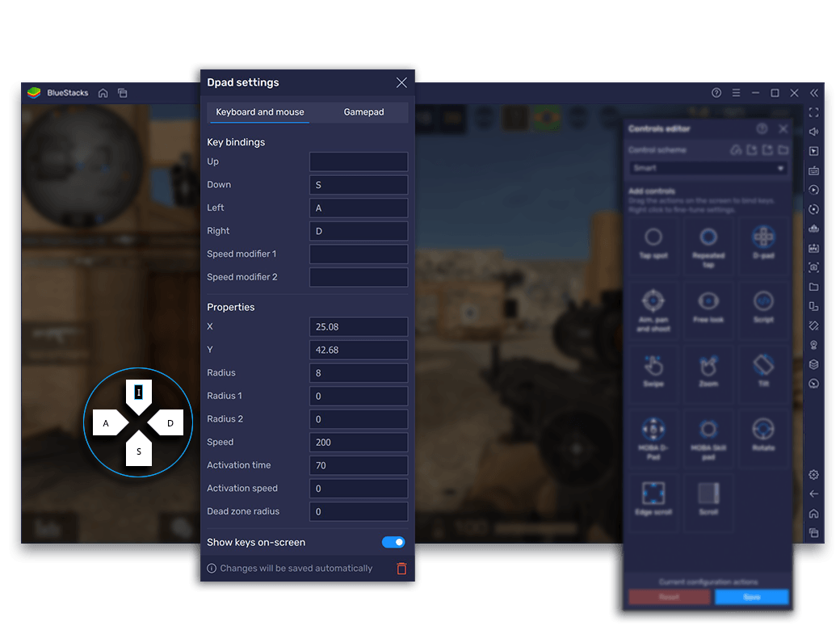Delete the D-pad using the trash icon
Image resolution: width=840 pixels, height=630 pixels.
click(401, 569)
